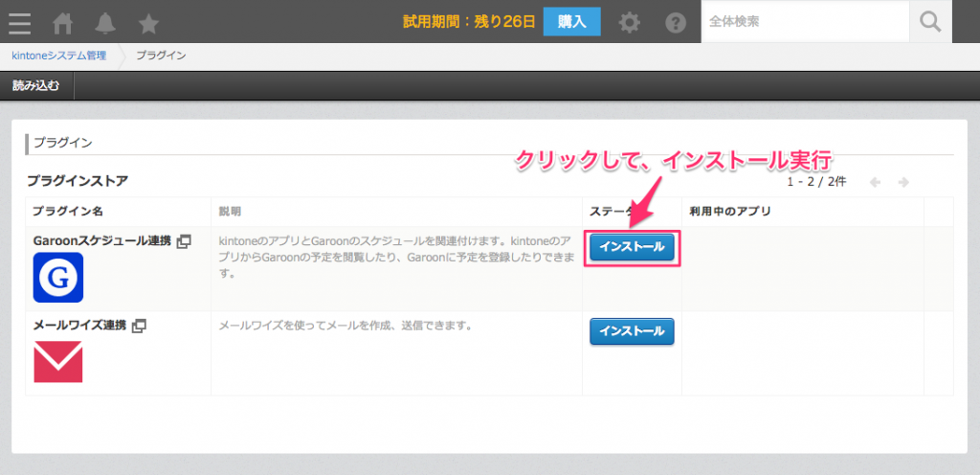Click the 購入 purchase button
The width and height of the screenshot is (980, 475).
click(572, 22)
